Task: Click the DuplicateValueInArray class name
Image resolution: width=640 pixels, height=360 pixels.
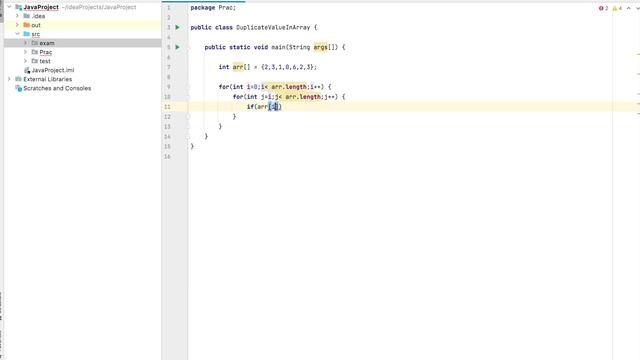Action: tap(273, 27)
